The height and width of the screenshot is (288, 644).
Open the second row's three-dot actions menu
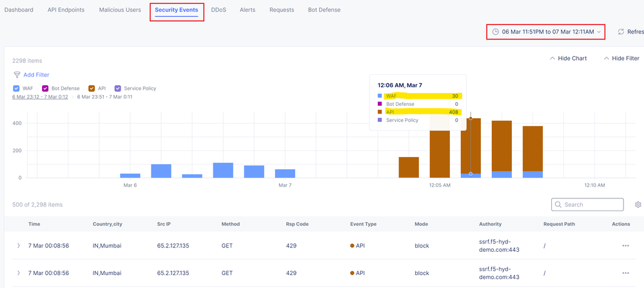click(625, 273)
